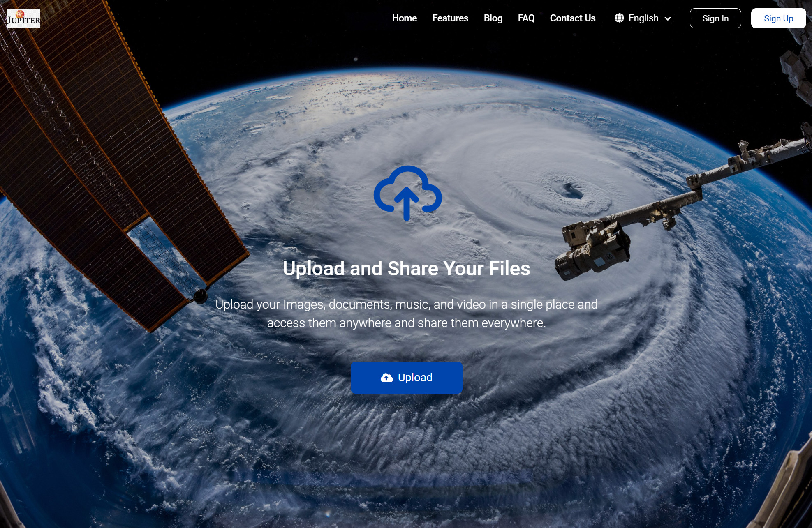Click the description paragraph about uploading images
Viewport: 812px width, 528px height.
[x=407, y=314]
